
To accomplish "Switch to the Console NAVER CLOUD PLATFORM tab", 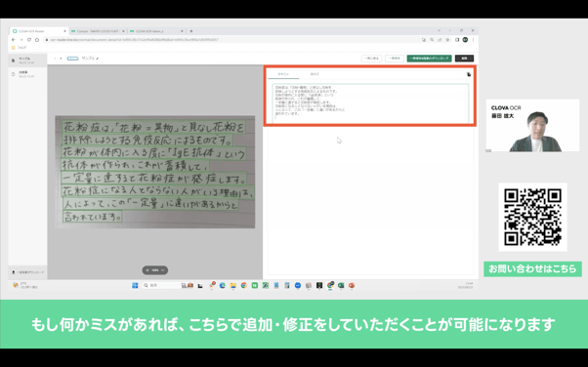I will pos(98,31).
